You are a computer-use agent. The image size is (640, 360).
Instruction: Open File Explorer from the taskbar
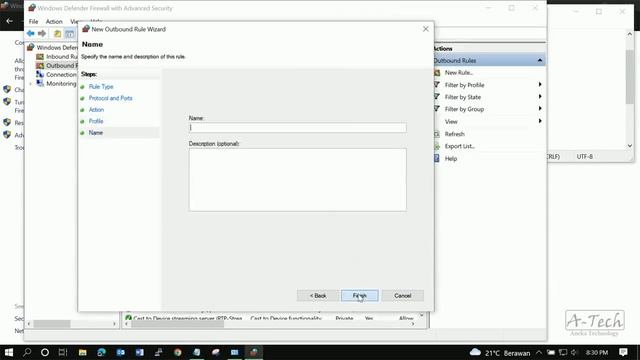[82, 352]
